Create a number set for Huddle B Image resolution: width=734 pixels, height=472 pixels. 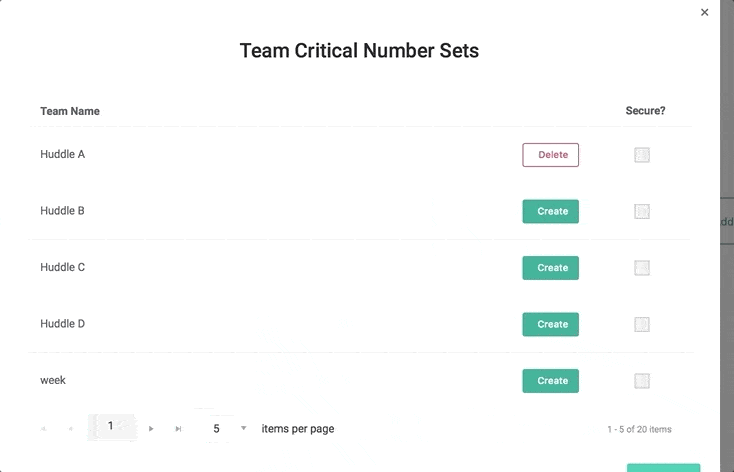pyautogui.click(x=550, y=211)
